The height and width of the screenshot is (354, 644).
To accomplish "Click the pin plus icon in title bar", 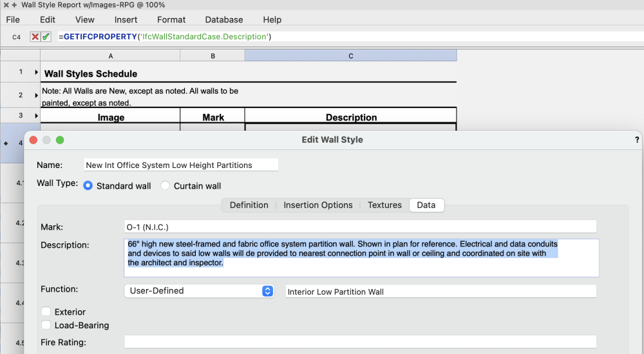I will [x=14, y=5].
